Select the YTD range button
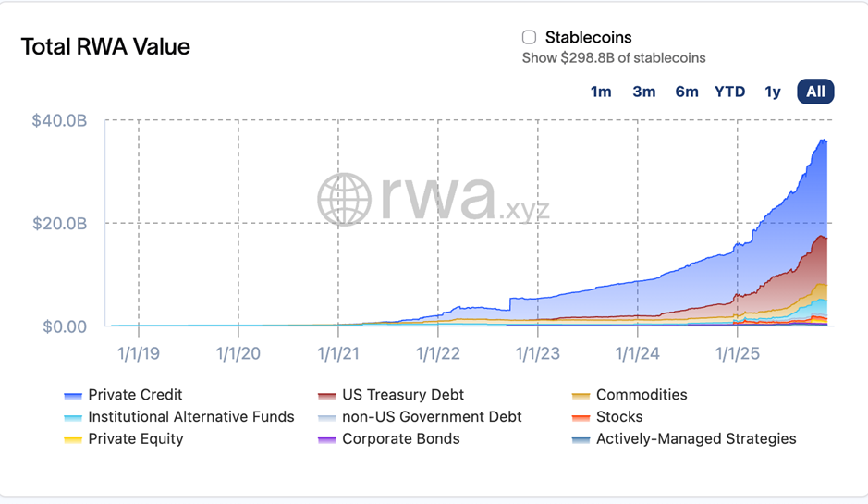Viewport: 868px width, 504px height. (x=729, y=92)
